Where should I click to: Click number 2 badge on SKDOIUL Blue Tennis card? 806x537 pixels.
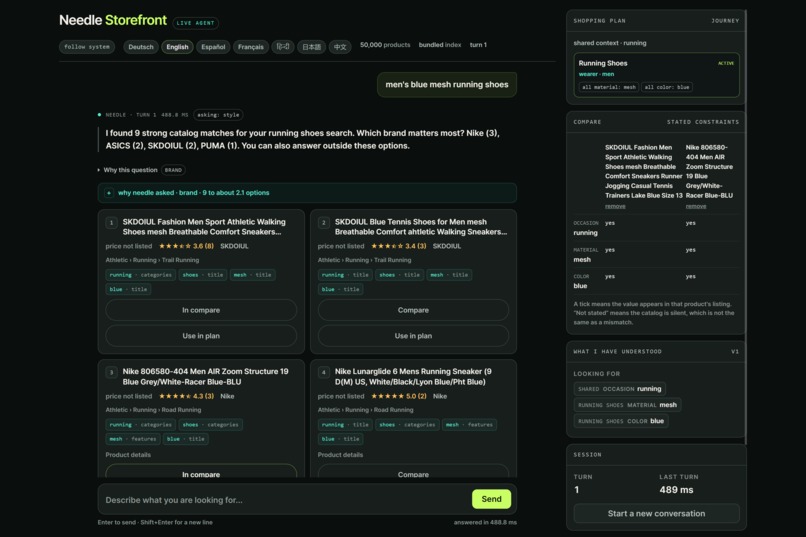click(323, 223)
